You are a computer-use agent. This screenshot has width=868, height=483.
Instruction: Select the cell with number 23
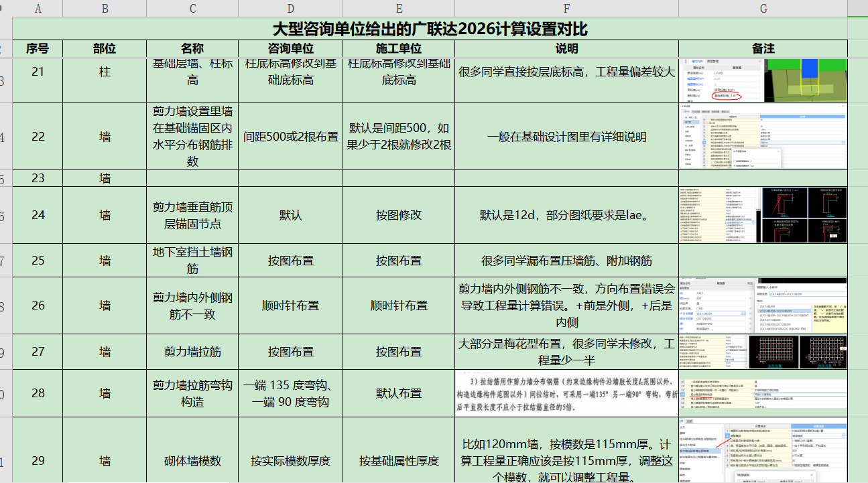tap(38, 178)
